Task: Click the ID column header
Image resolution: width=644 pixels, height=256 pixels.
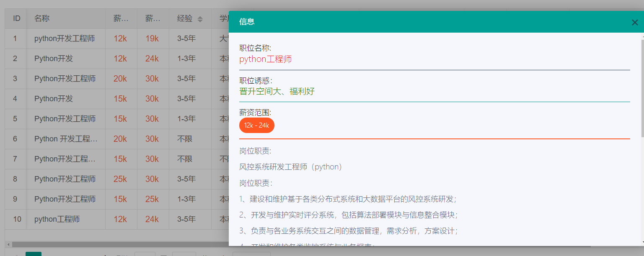Action: tap(17, 18)
